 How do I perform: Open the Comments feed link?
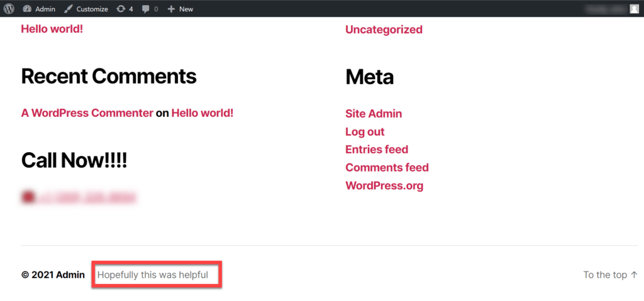tap(387, 168)
